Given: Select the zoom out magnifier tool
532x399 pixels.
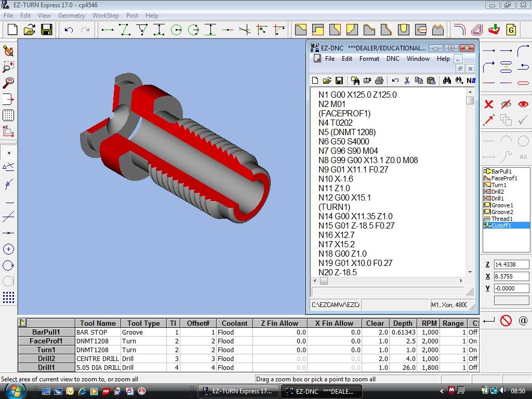Looking at the screenshot, I should [x=8, y=83].
